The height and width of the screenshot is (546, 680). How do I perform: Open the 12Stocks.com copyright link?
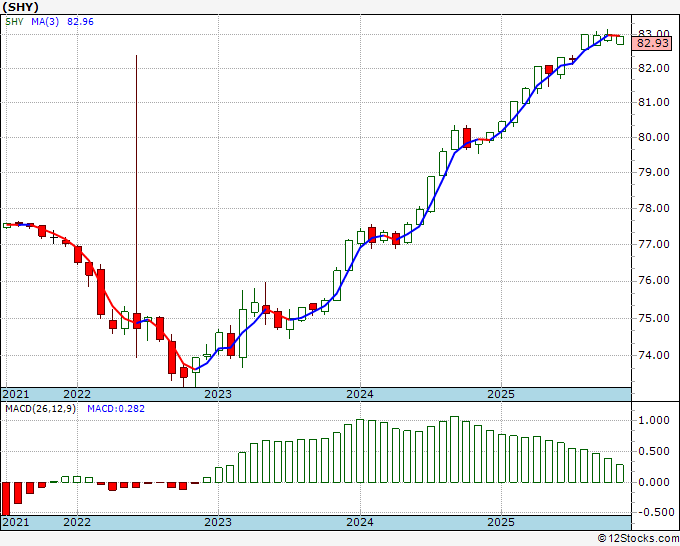[638, 539]
